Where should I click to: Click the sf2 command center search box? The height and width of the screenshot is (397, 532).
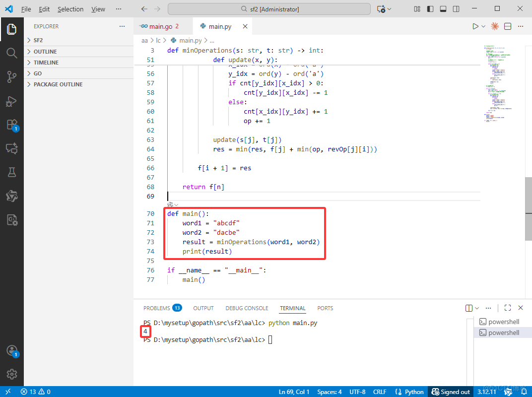269,9
